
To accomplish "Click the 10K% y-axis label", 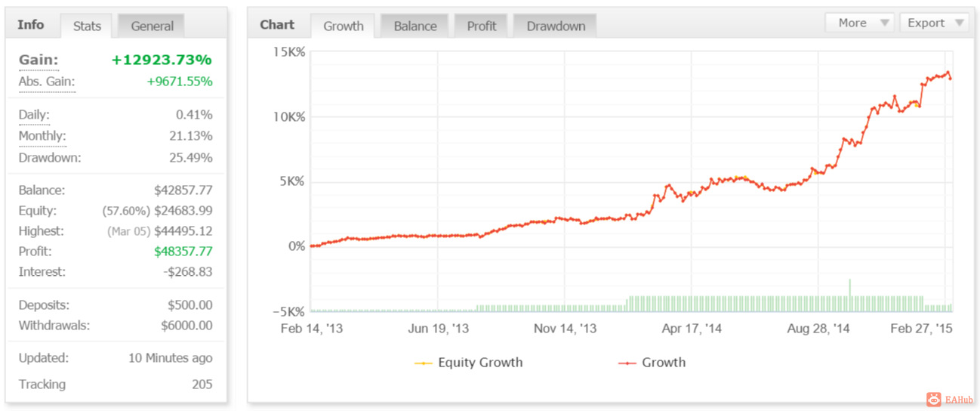I will (288, 117).
